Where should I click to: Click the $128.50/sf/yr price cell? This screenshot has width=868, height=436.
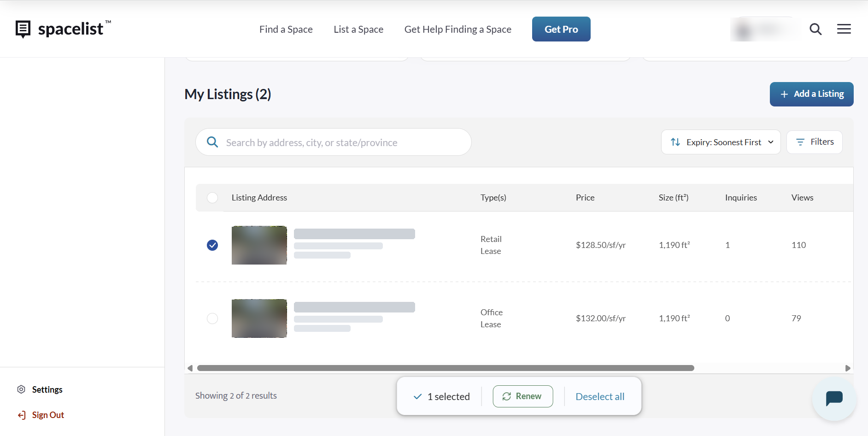click(600, 245)
